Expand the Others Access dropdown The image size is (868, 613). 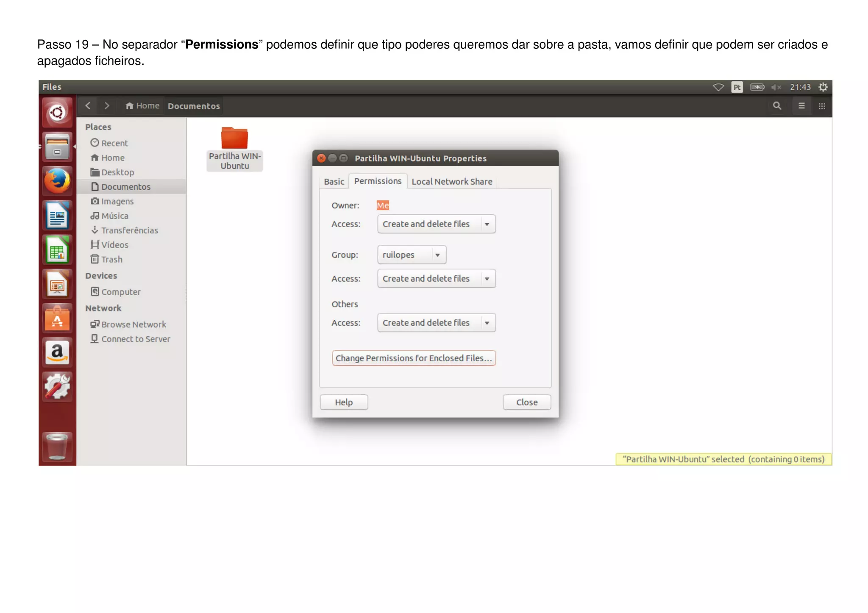tap(436, 323)
